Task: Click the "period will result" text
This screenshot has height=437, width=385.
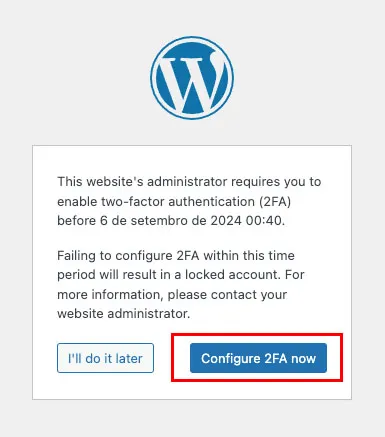Action: 105,275
